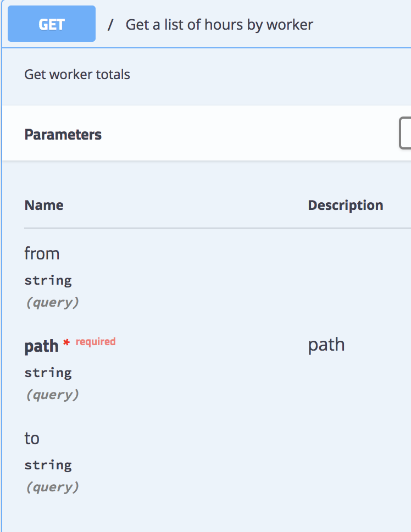The width and height of the screenshot is (411, 532).
Task: Click the 'required' label next to path
Action: (96, 341)
